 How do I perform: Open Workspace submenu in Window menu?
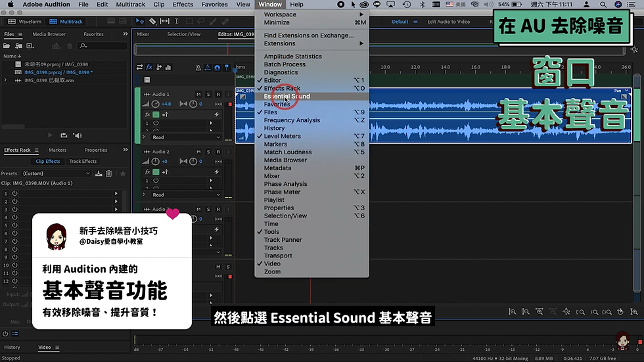point(311,14)
